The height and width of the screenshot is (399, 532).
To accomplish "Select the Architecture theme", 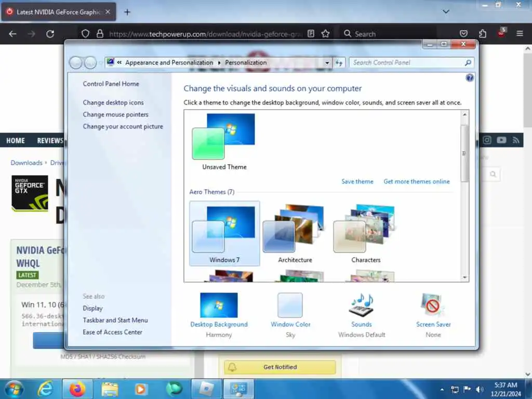I will 295,234.
